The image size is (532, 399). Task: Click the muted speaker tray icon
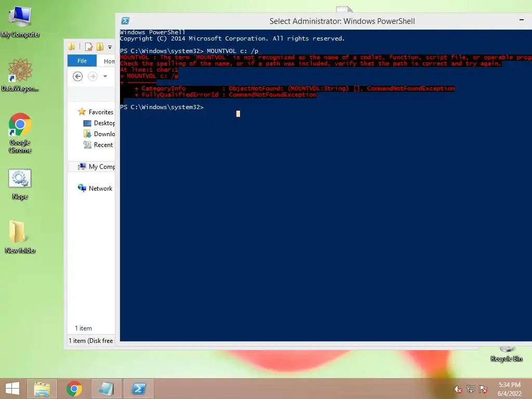point(458,389)
